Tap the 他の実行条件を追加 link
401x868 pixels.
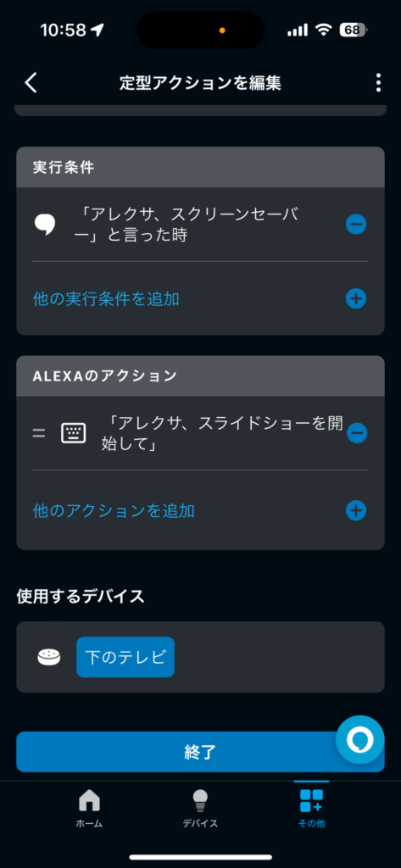pyautogui.click(x=106, y=299)
